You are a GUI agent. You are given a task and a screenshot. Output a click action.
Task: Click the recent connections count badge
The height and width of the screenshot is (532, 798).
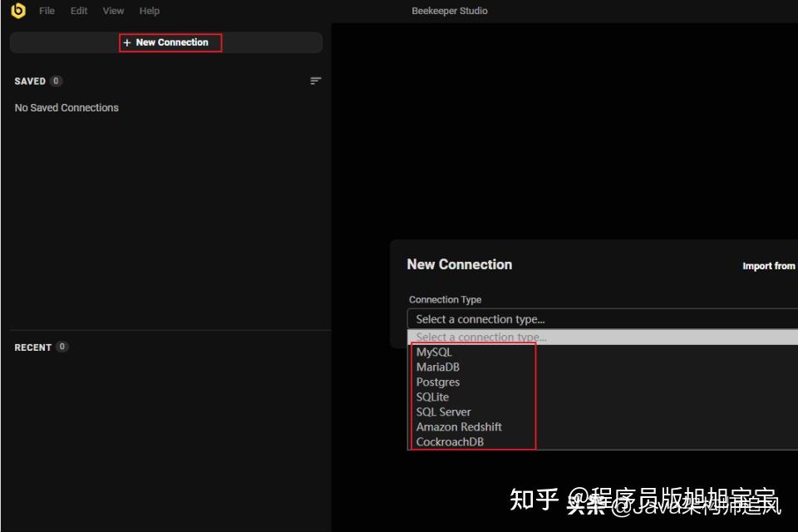pyautogui.click(x=62, y=347)
